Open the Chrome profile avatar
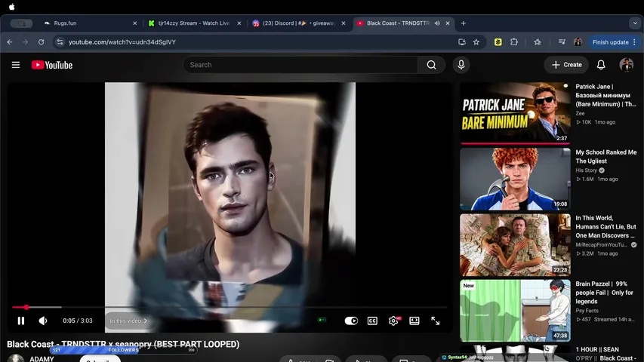 [x=578, y=42]
